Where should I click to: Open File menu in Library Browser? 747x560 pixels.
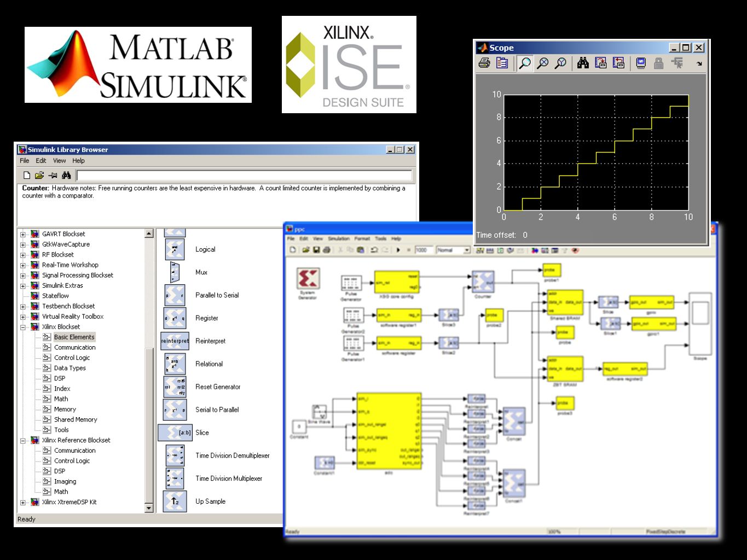click(x=25, y=161)
